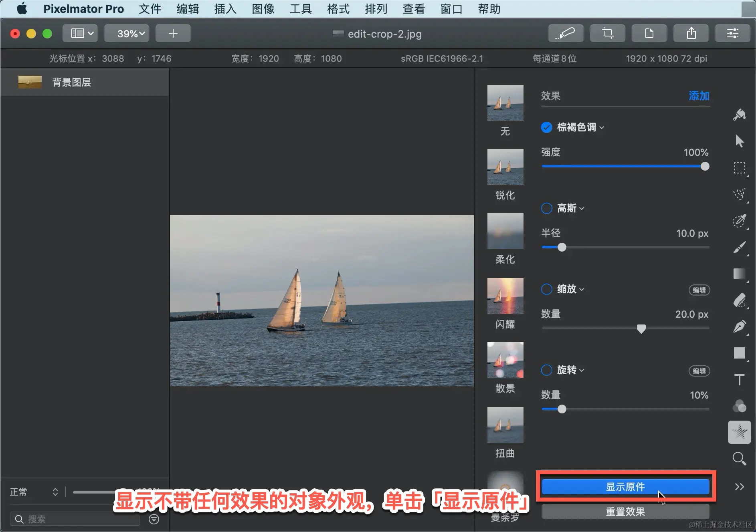Click the layer filter icon
Viewport: 756px width, 532px height.
154,519
